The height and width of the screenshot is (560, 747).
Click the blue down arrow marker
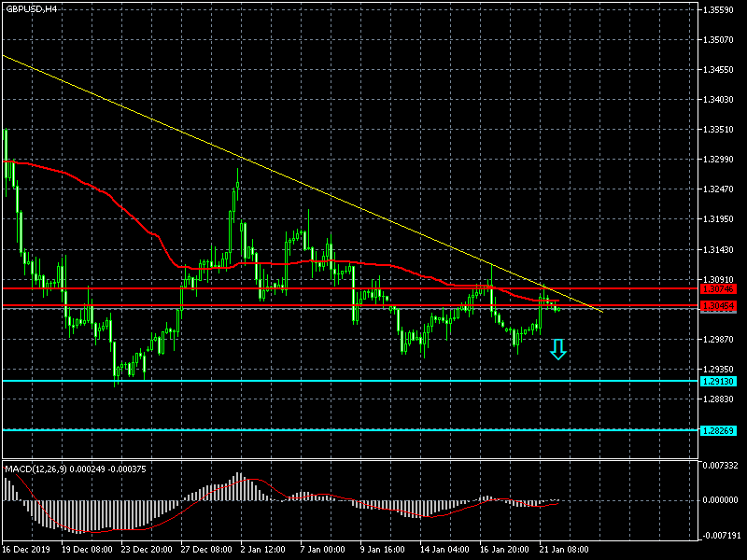[x=557, y=350]
